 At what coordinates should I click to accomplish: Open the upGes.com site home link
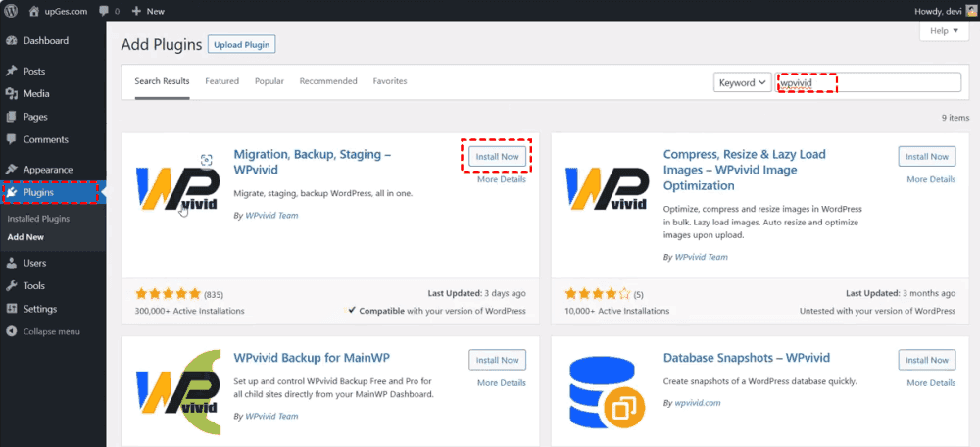tap(58, 11)
